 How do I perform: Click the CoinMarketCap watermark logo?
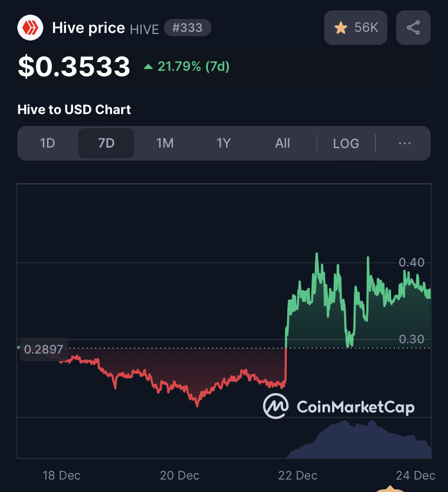click(x=339, y=406)
